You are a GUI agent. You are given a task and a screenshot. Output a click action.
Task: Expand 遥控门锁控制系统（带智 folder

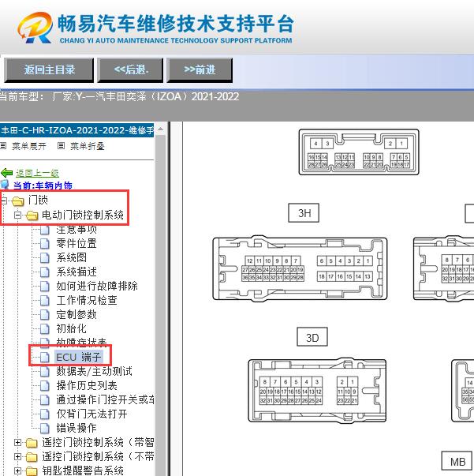[17, 443]
